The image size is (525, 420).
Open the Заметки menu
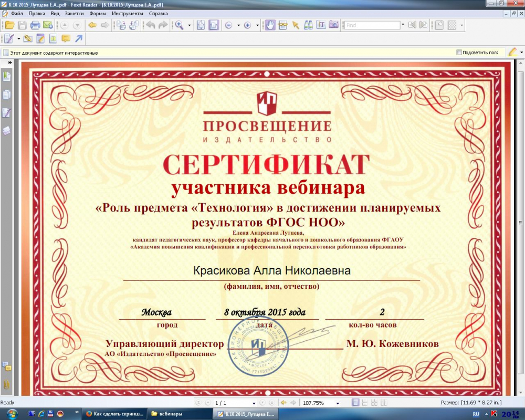(75, 14)
